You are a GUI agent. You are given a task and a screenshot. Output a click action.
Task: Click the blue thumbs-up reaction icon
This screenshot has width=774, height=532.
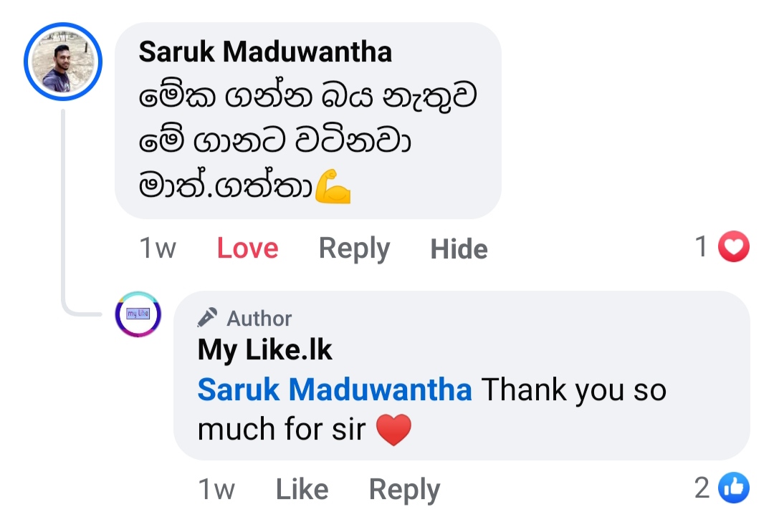click(x=733, y=488)
